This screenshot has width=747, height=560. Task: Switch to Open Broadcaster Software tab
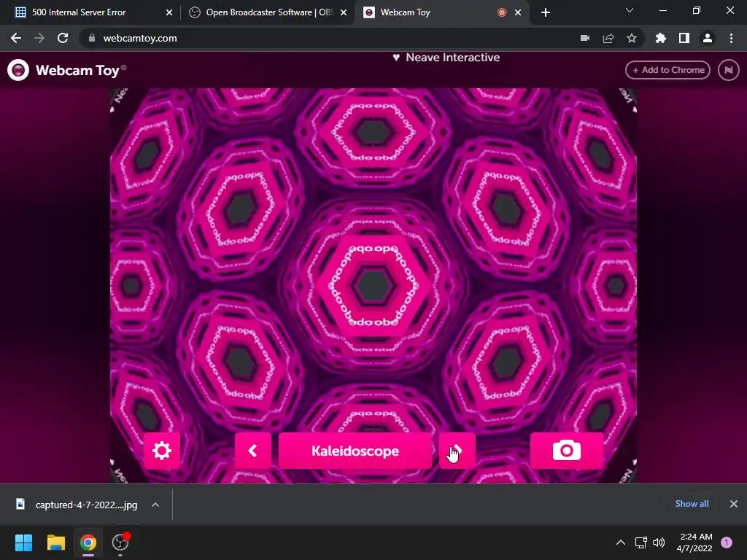[x=270, y=12]
